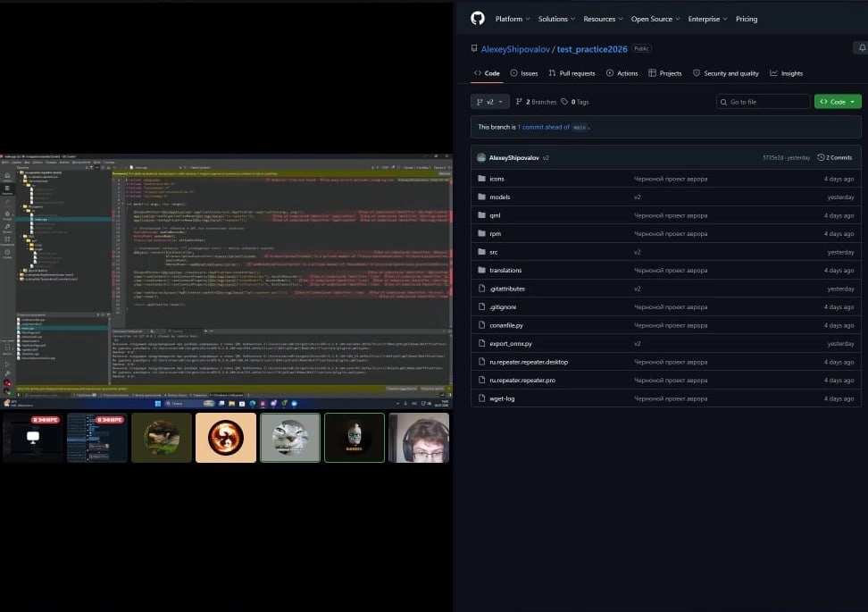The image size is (868, 612).
Task: Select the second В ЭФИРЕ screen-share tile
Action: (x=96, y=438)
